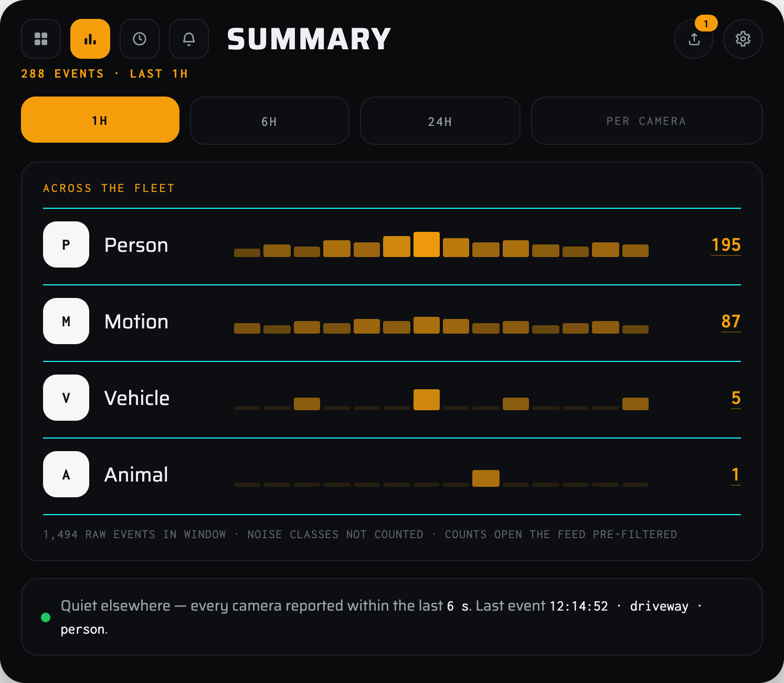Screen dimensions: 784x683
Task: Click the '288 EVENTS · LAST 1H' text
Action: pos(104,74)
